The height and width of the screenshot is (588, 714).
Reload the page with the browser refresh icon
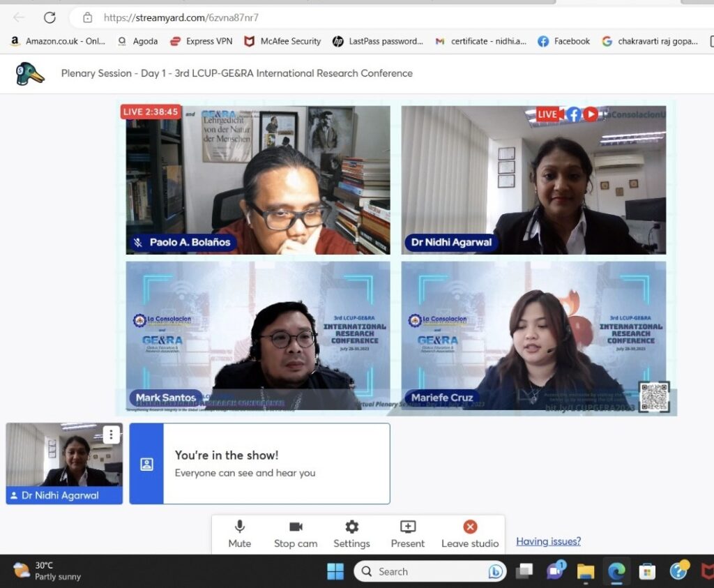point(50,17)
